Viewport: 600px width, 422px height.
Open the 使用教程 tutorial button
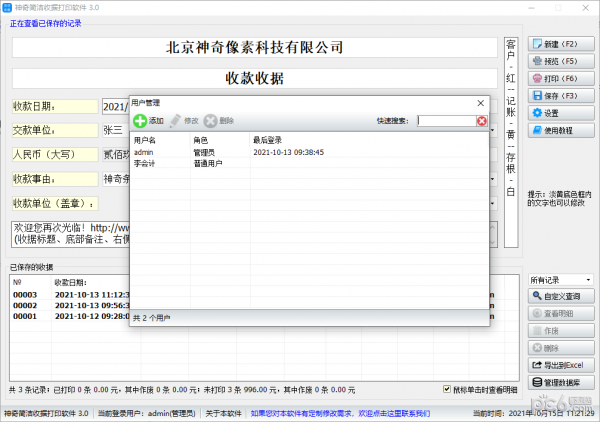click(x=561, y=130)
